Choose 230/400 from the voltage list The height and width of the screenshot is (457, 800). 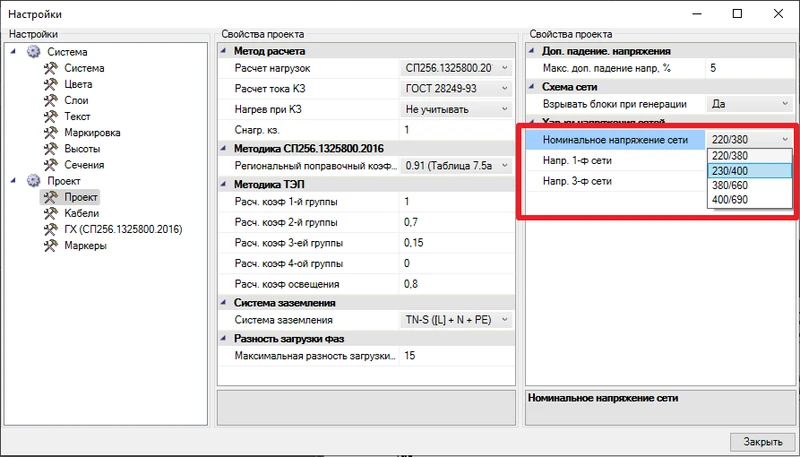click(749, 171)
